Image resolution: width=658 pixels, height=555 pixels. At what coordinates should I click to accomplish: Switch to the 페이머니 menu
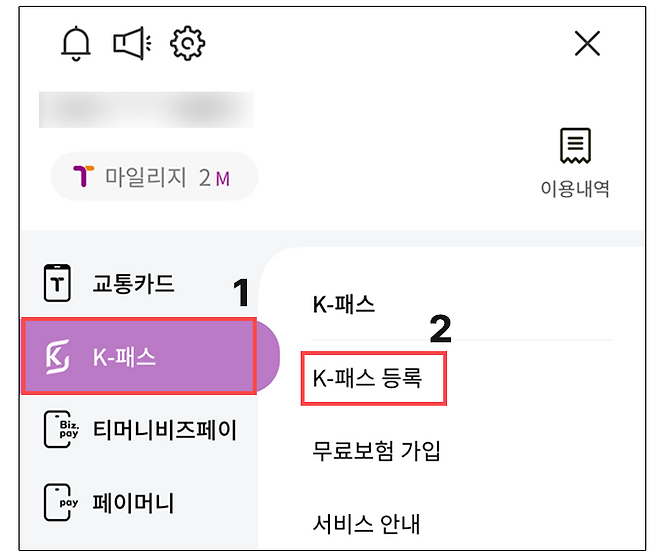coord(133,503)
